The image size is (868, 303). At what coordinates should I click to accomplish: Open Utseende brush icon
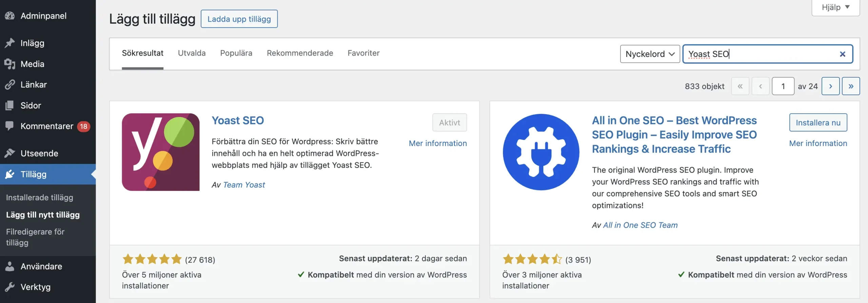click(x=10, y=153)
